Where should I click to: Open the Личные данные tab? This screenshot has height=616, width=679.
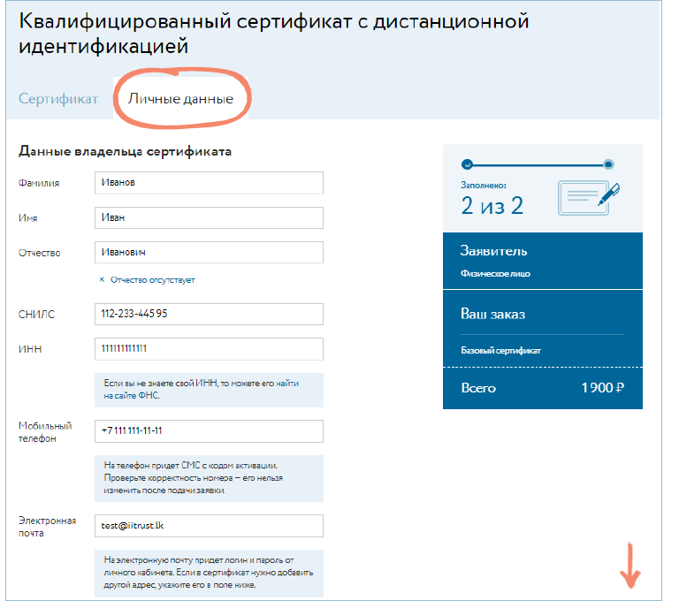pyautogui.click(x=180, y=99)
